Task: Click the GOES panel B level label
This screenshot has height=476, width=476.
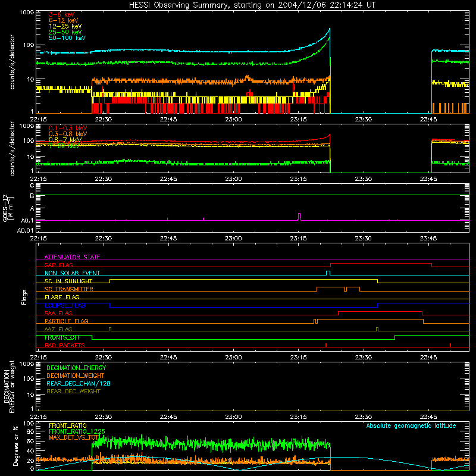Action: 32,196
